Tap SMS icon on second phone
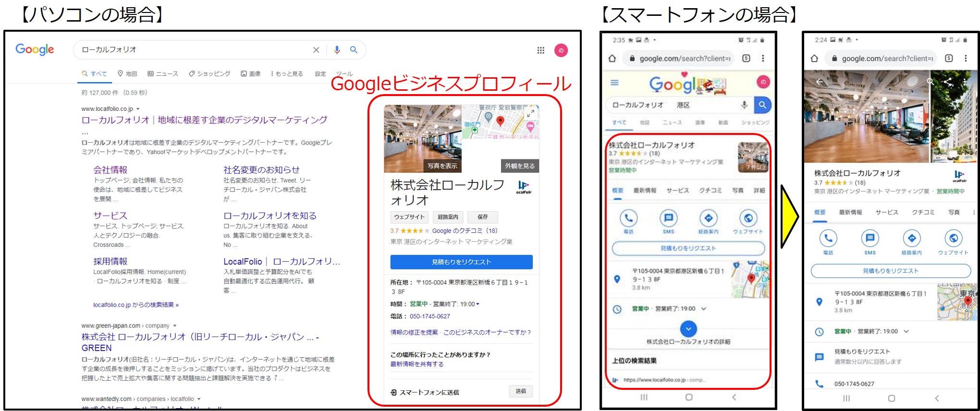 point(870,238)
